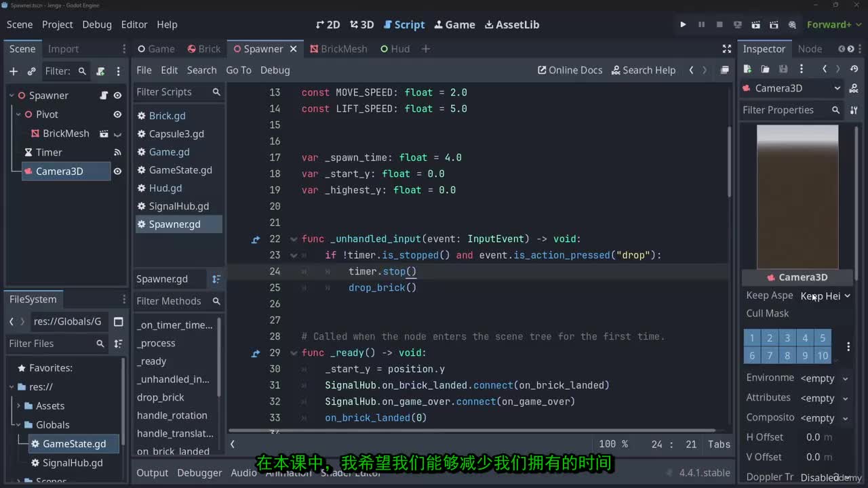868x488 pixels.
Task: Load an existing resource in the Inspector
Action: tap(765, 69)
